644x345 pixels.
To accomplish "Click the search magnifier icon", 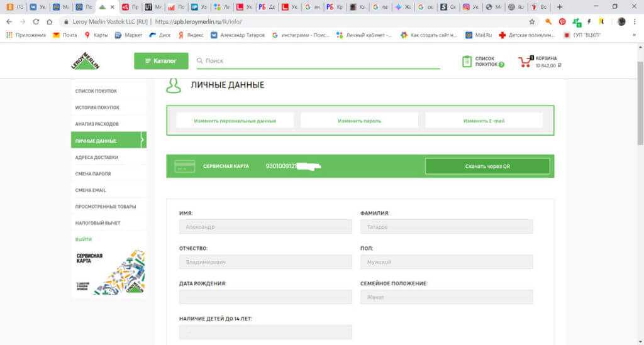I will (x=200, y=61).
